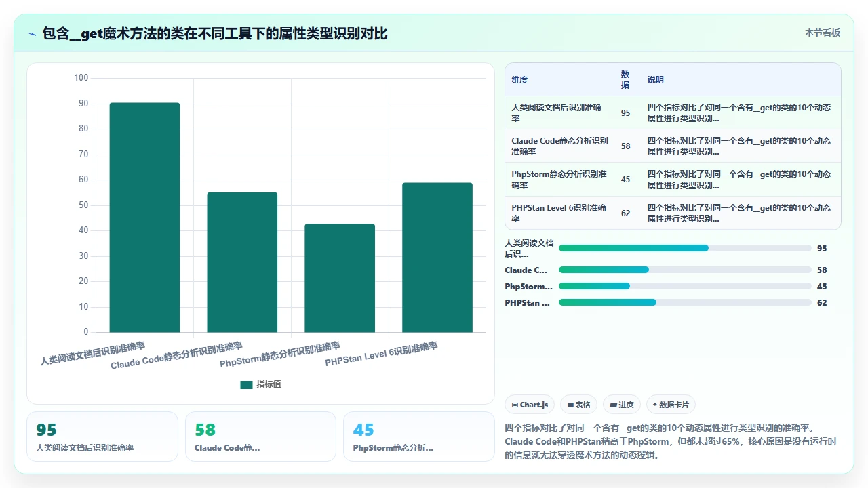
Task: Click x-axis label PHPStan Level 6识别准确率
Action: coord(382,354)
